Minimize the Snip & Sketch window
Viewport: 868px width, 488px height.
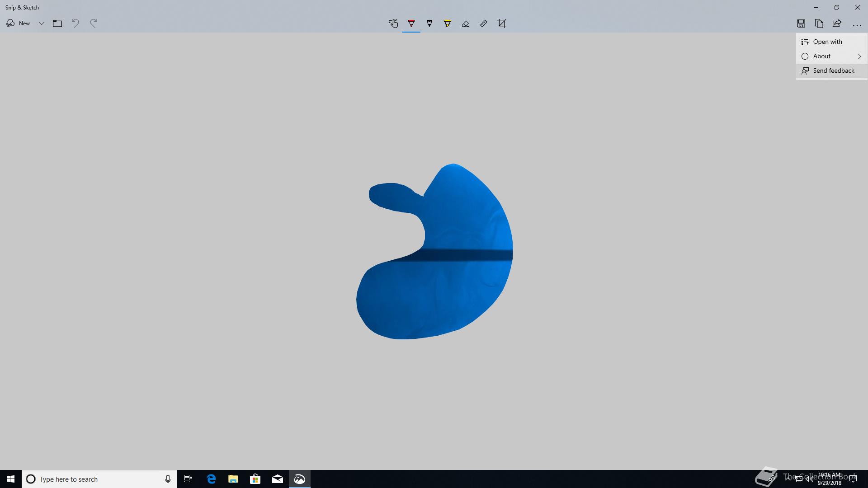coord(816,7)
